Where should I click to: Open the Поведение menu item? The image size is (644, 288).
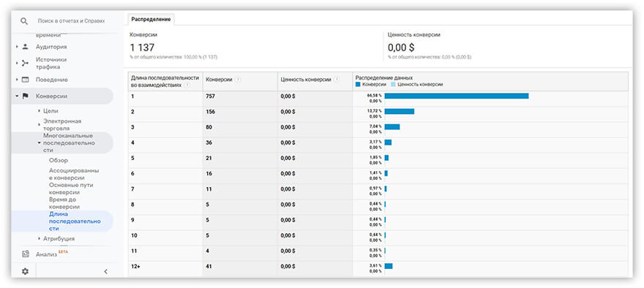coord(52,80)
